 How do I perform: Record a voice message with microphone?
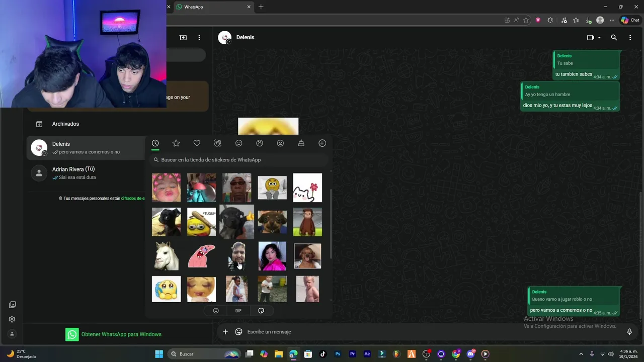[x=629, y=332]
